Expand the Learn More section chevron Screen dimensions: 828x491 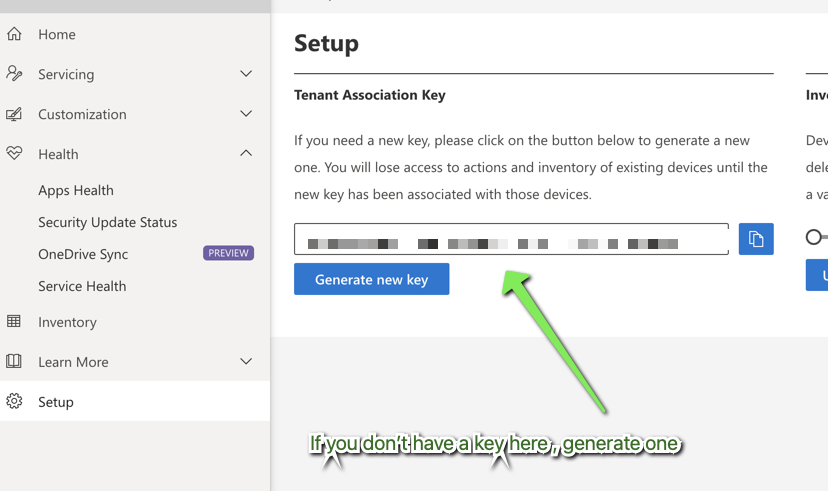246,362
